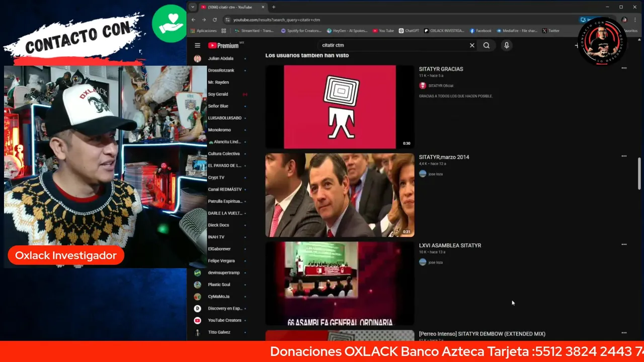Visit SITATYR Oficial channel name link
The height and width of the screenshot is (362, 644).
tap(441, 86)
